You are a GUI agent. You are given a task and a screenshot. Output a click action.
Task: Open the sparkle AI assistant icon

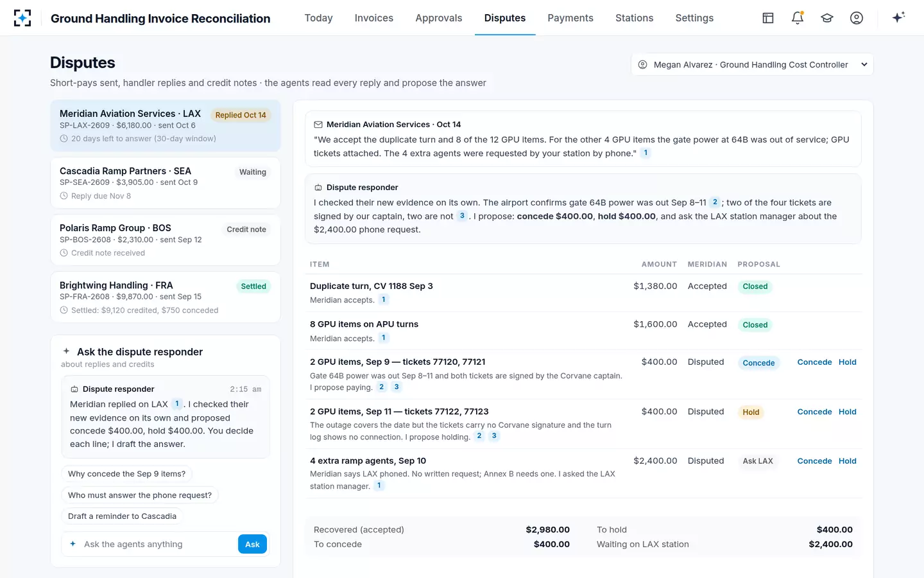pyautogui.click(x=898, y=17)
